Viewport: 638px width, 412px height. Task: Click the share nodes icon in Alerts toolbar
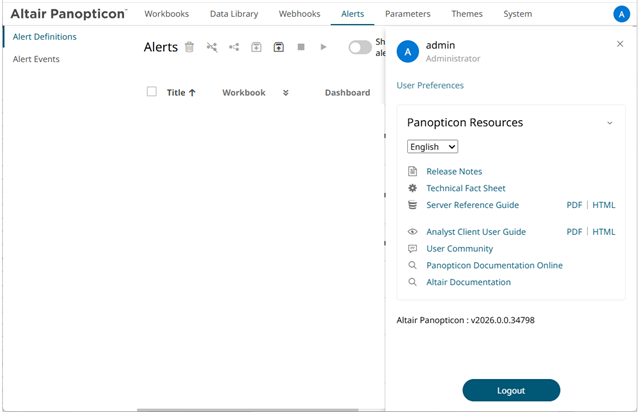[234, 47]
